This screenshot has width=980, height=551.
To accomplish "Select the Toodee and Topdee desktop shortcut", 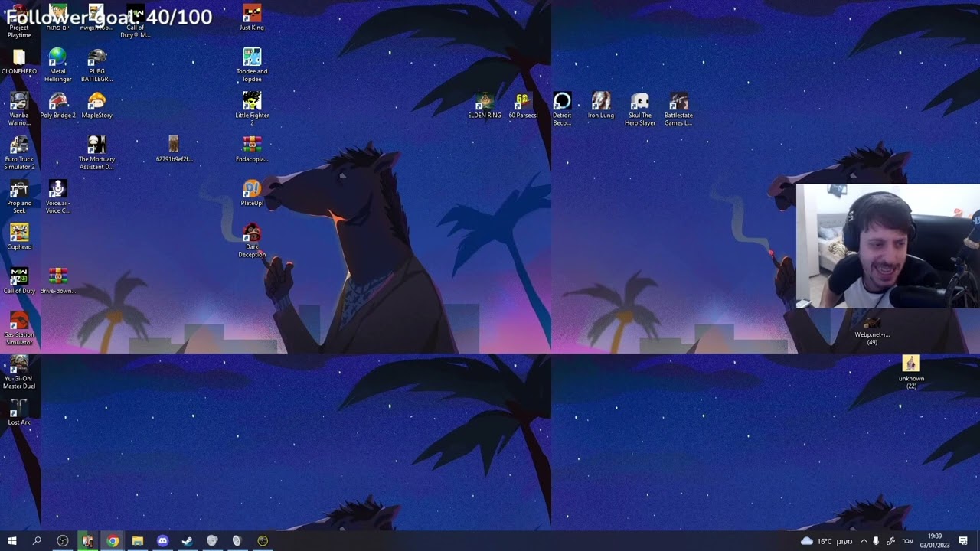I will (252, 65).
